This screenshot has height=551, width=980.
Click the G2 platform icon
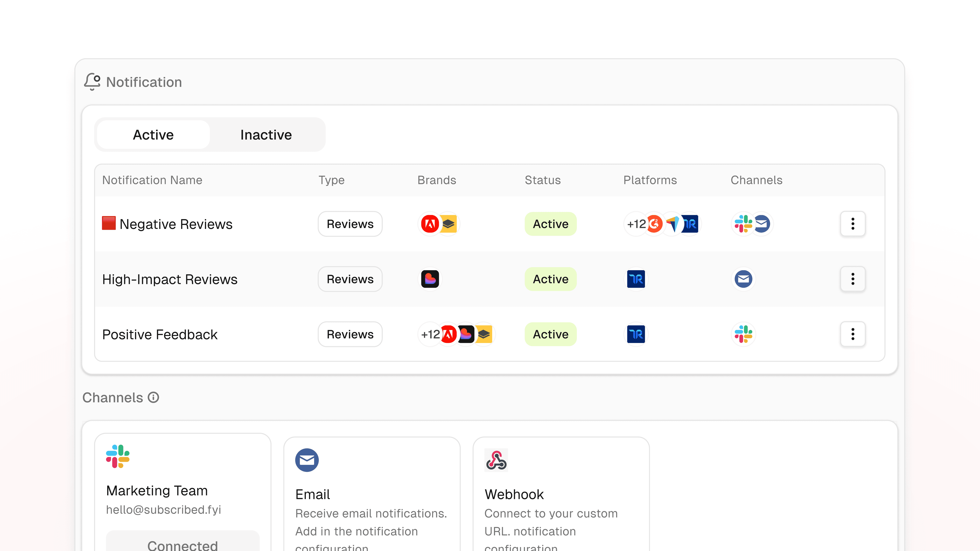[x=655, y=224]
